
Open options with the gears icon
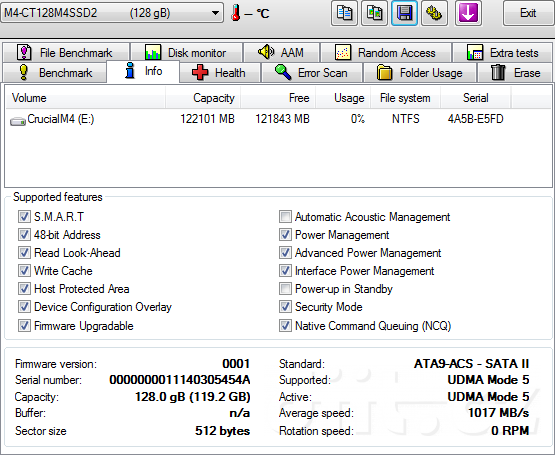(434, 13)
